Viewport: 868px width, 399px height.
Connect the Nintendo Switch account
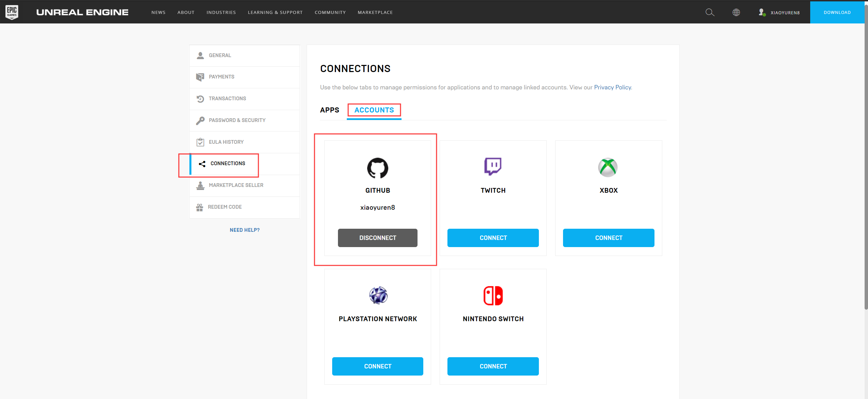click(493, 366)
